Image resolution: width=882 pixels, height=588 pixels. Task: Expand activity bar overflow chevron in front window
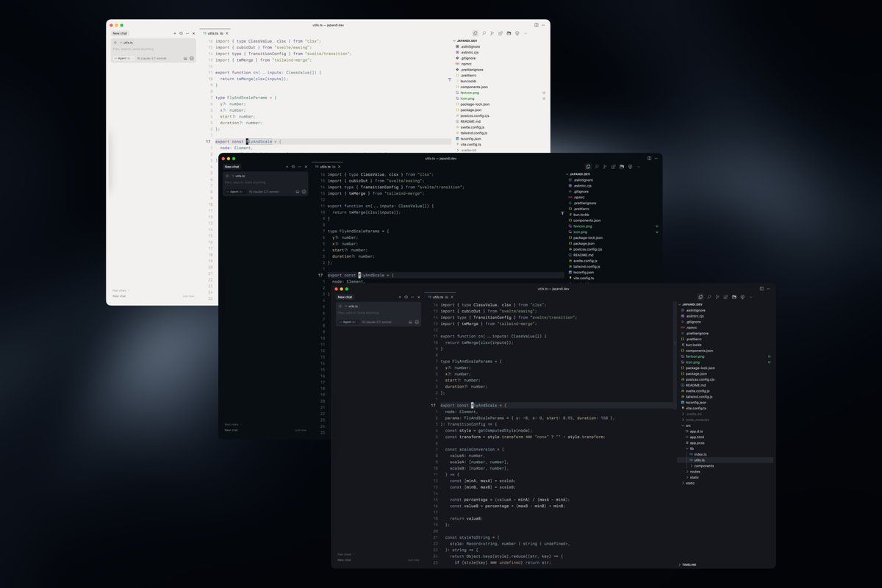(752, 297)
